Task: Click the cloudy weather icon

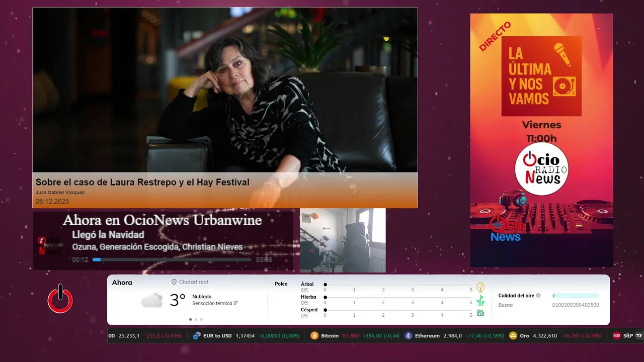Action: click(x=152, y=300)
